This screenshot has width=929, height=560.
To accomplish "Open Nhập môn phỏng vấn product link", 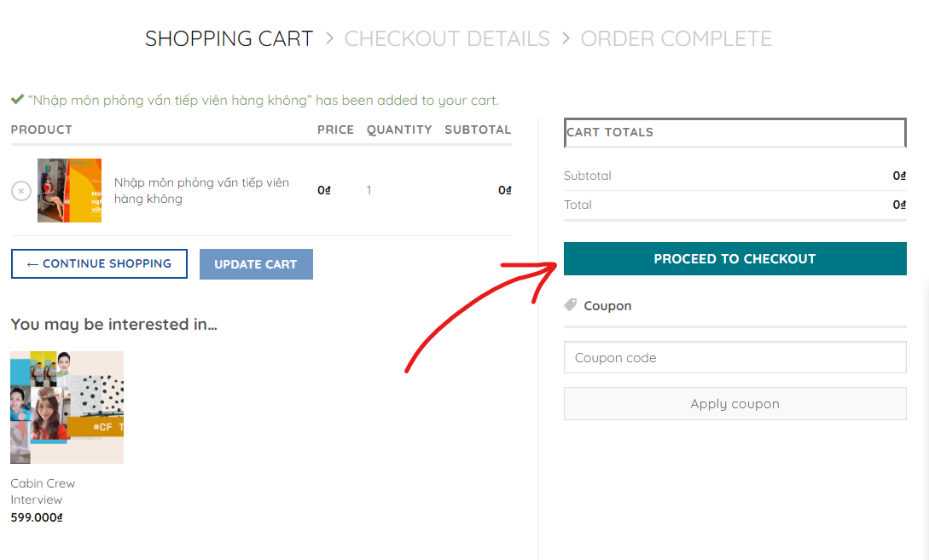I will click(201, 190).
